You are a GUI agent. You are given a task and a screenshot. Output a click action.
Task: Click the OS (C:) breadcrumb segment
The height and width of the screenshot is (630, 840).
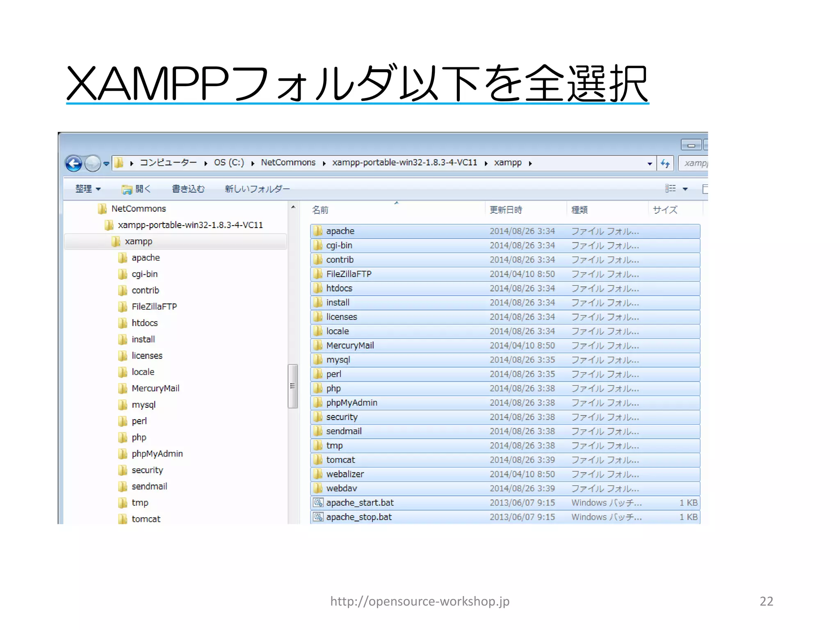click(229, 162)
